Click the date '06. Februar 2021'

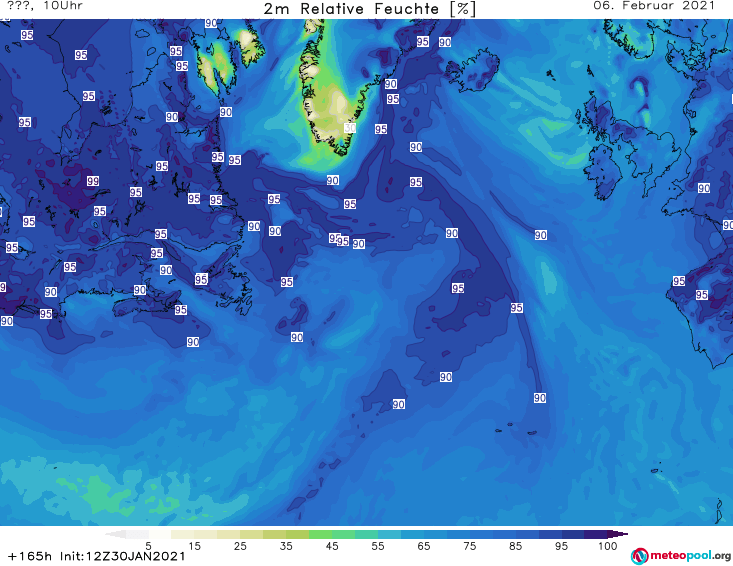point(654,6)
